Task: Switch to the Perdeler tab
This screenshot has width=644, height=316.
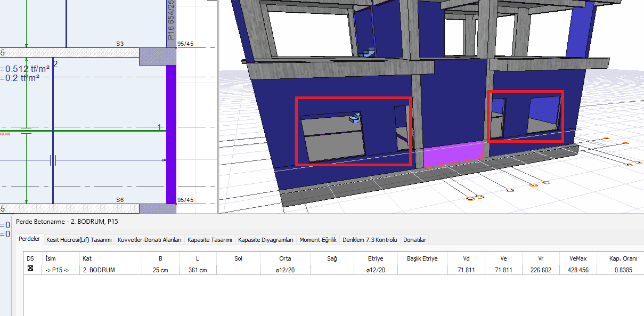Action: point(29,239)
